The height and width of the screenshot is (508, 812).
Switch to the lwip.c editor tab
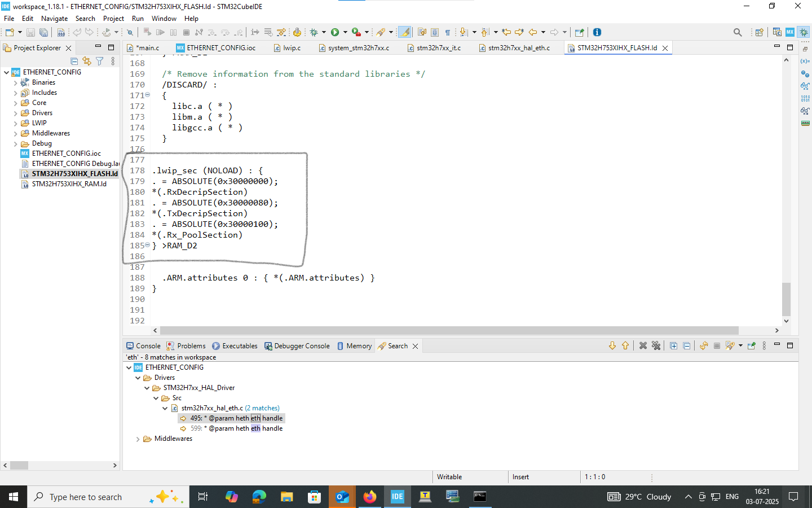292,48
